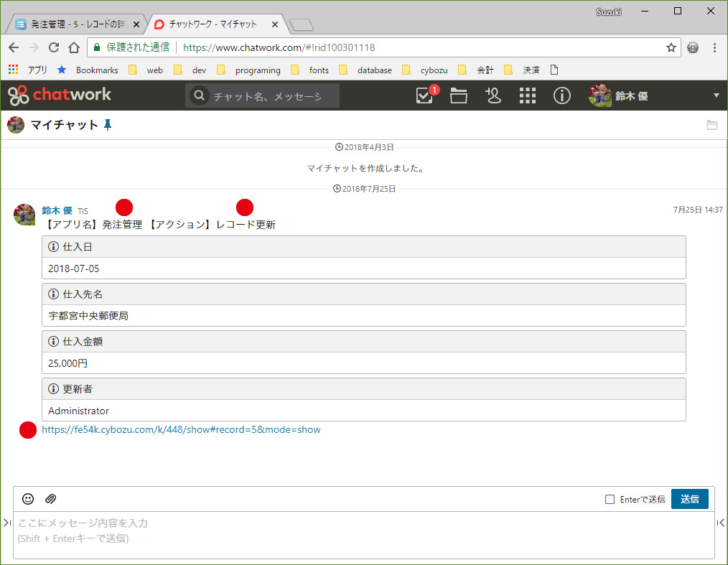Click the information icon in header

point(561,95)
